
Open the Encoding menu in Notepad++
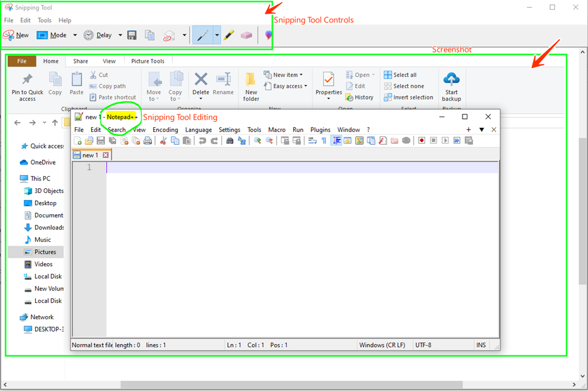pyautogui.click(x=165, y=130)
